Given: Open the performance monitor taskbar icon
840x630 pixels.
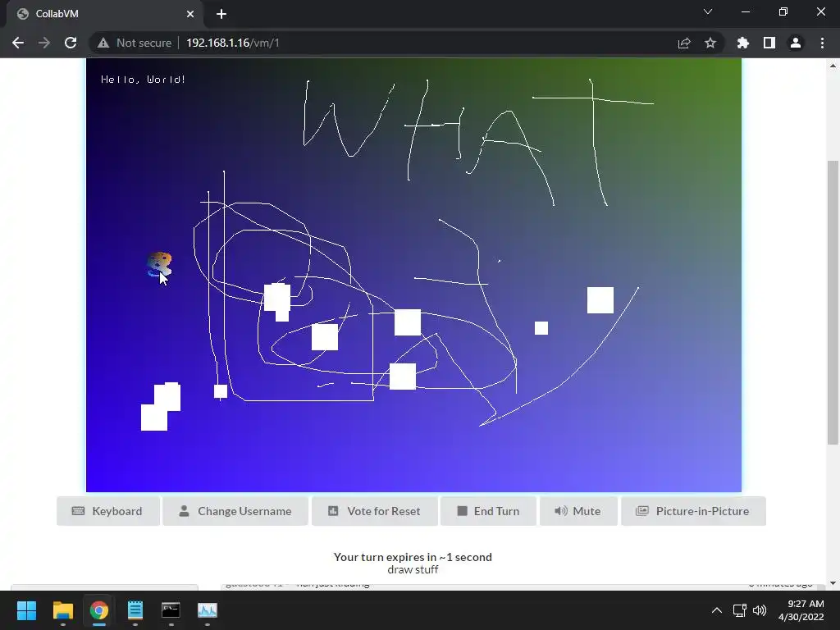Looking at the screenshot, I should tap(208, 610).
